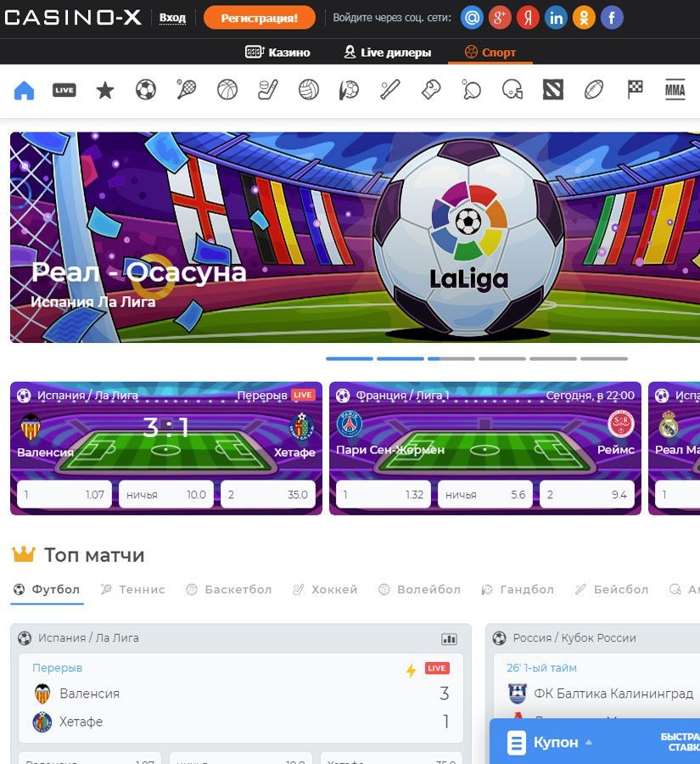Jump to the fourth banner slide indicator

tap(501, 358)
